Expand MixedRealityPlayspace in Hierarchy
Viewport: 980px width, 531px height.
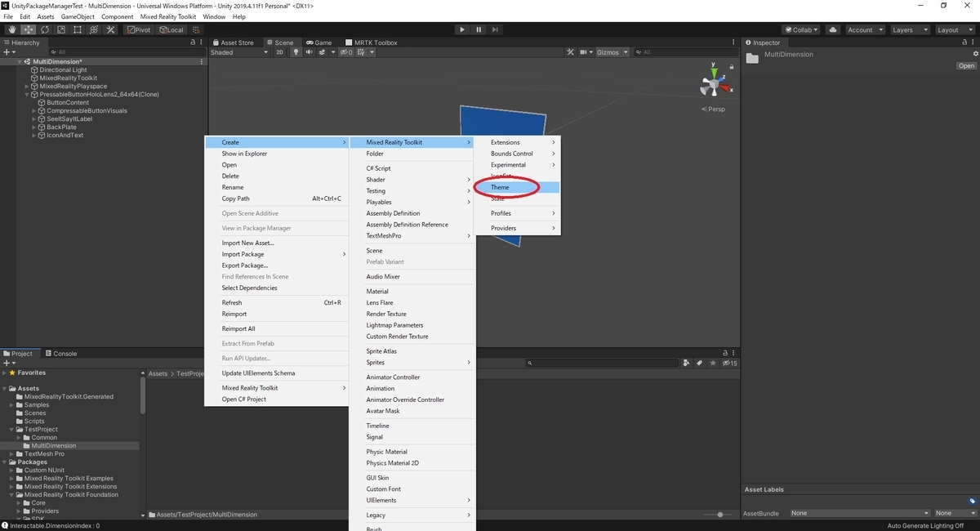click(27, 86)
